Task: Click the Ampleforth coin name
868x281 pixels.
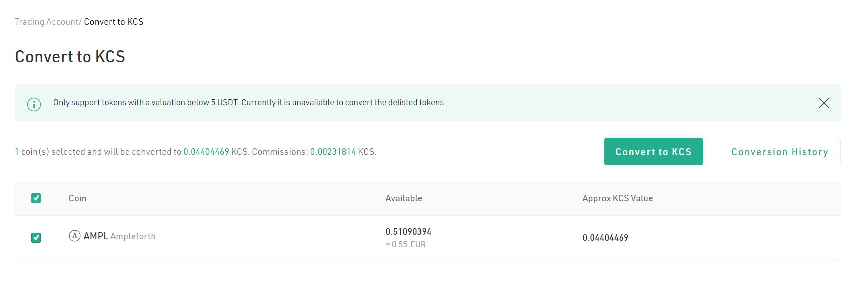Action: point(133,236)
